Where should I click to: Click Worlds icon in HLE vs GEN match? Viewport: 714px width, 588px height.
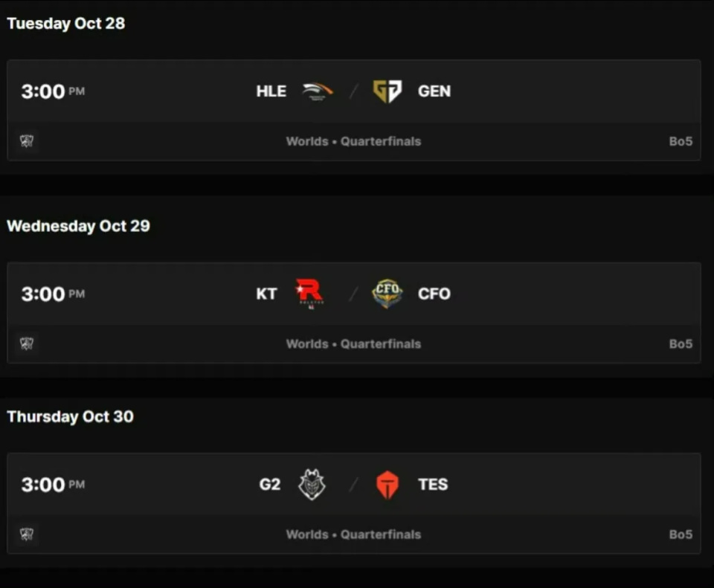[27, 141]
